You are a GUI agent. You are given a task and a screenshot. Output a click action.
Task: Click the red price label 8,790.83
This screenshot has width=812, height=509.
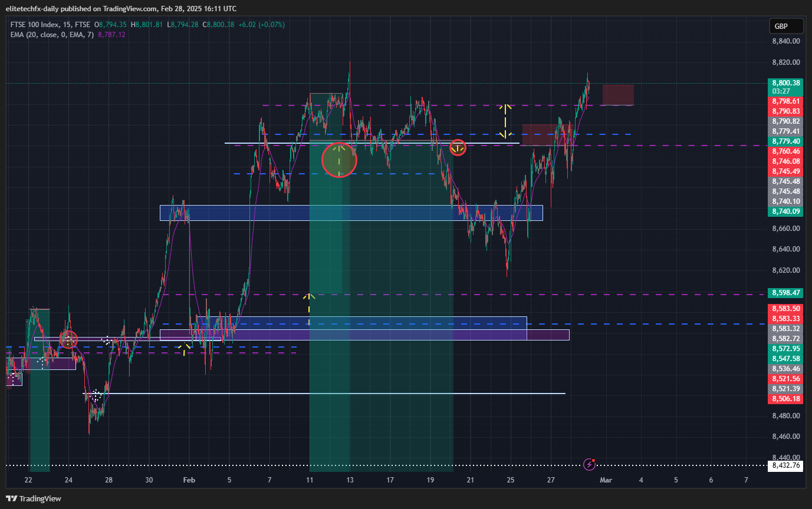click(x=785, y=111)
